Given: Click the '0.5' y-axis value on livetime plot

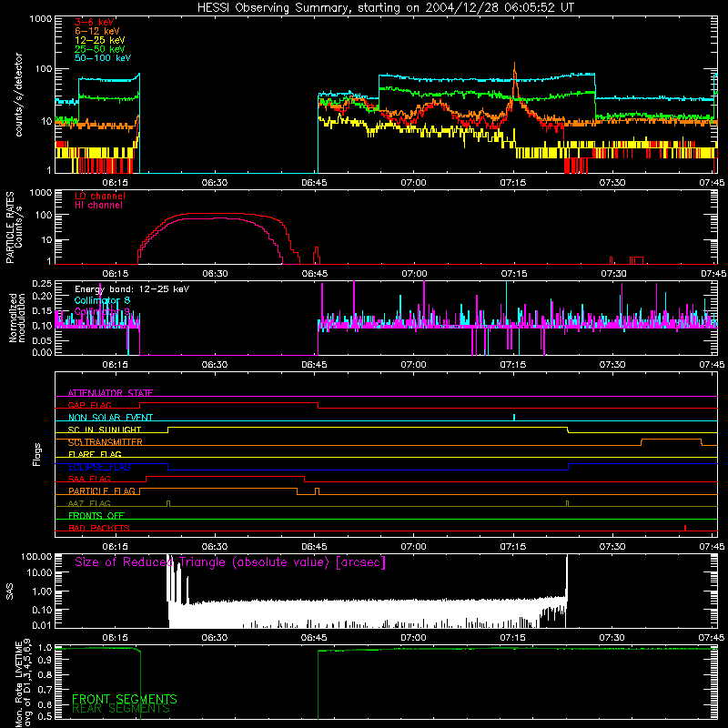Looking at the screenshot, I should (45, 716).
